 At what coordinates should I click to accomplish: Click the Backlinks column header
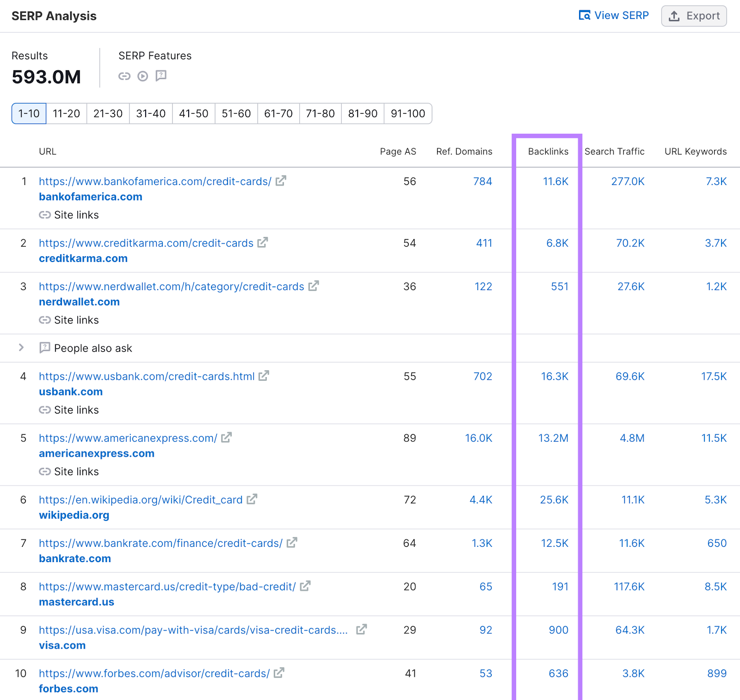point(548,151)
